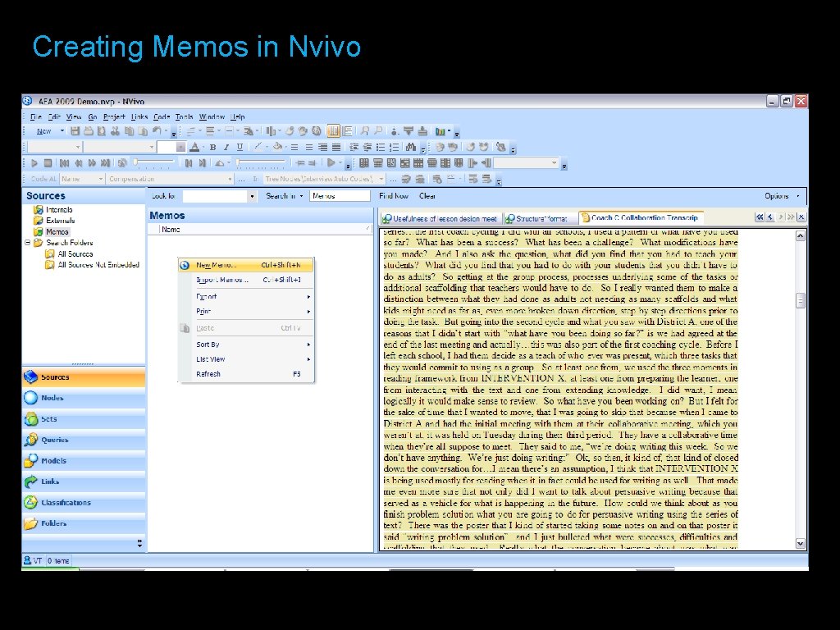Screen dimensions: 840x630
Task: Choose Refresh in the context menu
Action: 246,374
